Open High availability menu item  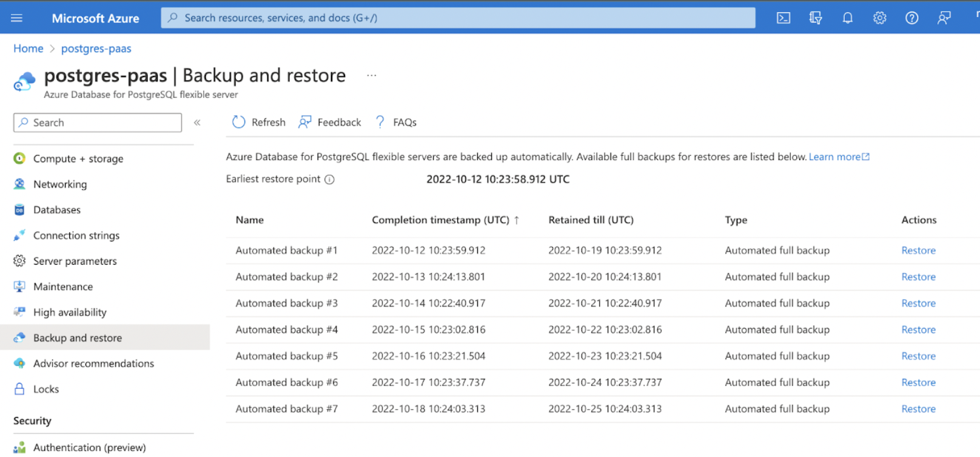point(70,312)
